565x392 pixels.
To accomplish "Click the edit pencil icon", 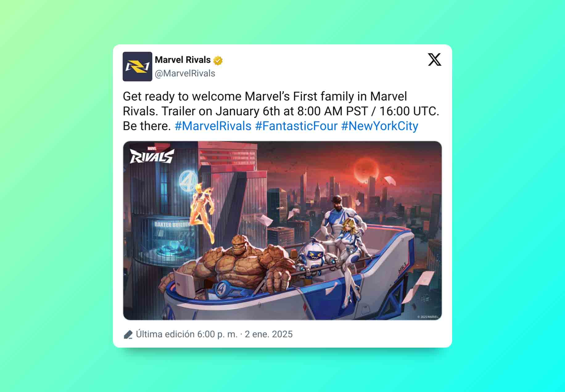I will (x=128, y=334).
